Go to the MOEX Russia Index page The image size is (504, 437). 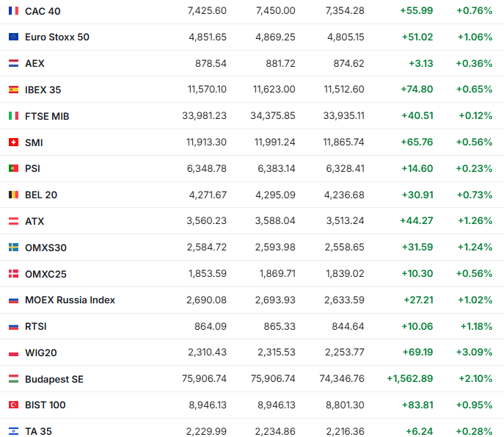pyautogui.click(x=70, y=300)
